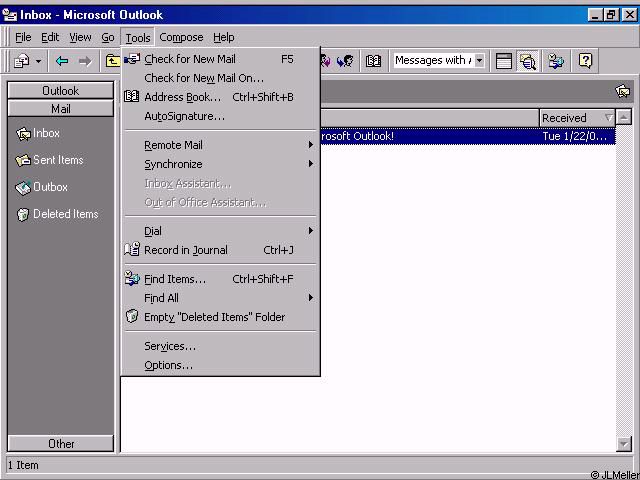This screenshot has width=640, height=480.
Task: Choose Find Items... in Tools menu
Action: pyautogui.click(x=220, y=279)
